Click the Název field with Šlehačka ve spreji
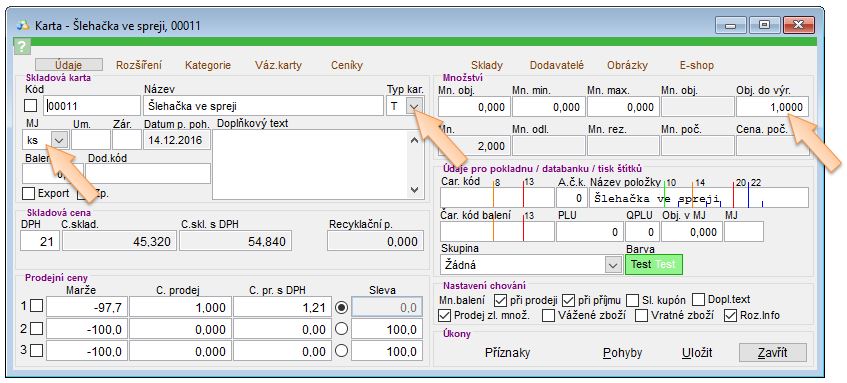The width and height of the screenshot is (847, 383). tap(264, 106)
